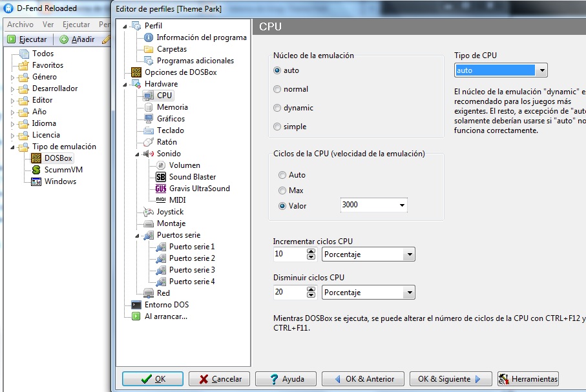
Task: Select the Carpetas folder icon
Action: point(149,49)
